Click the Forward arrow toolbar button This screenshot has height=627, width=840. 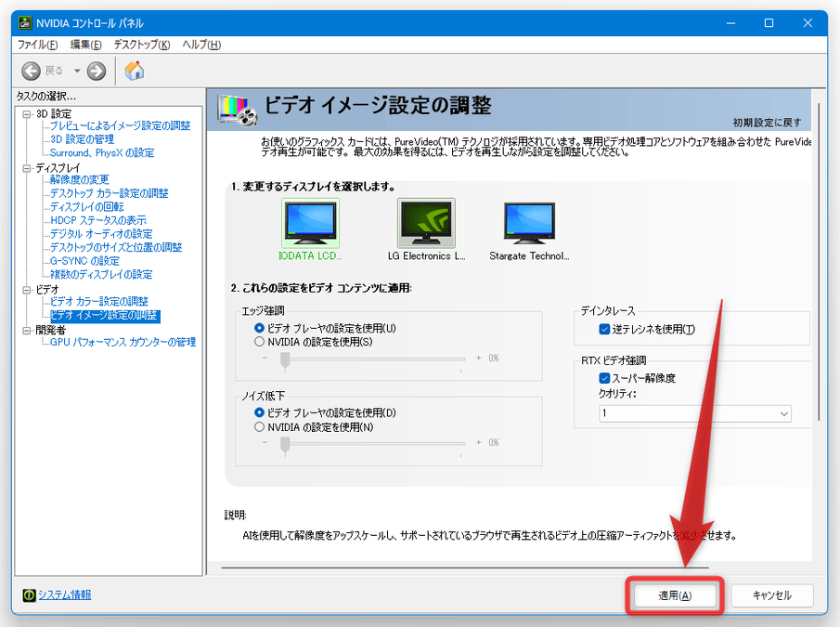pos(97,71)
